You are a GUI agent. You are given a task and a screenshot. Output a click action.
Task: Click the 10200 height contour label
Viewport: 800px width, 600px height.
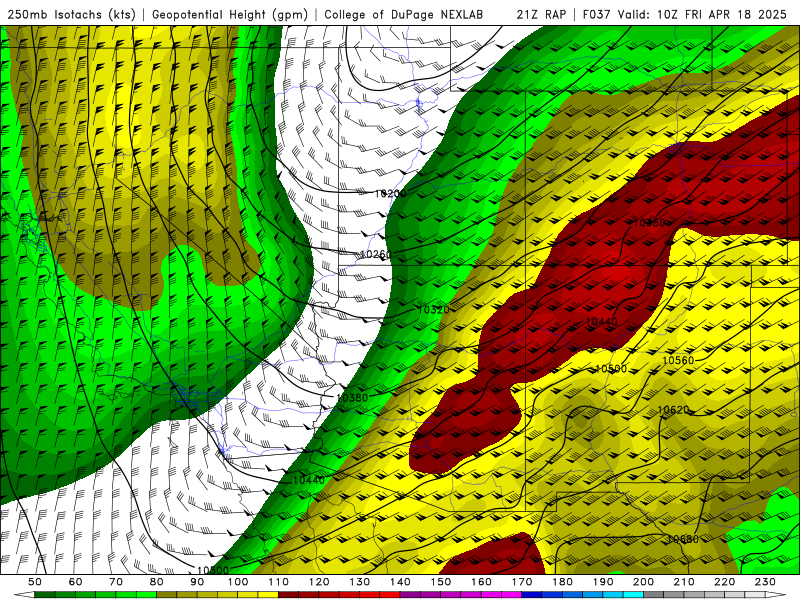[390, 194]
